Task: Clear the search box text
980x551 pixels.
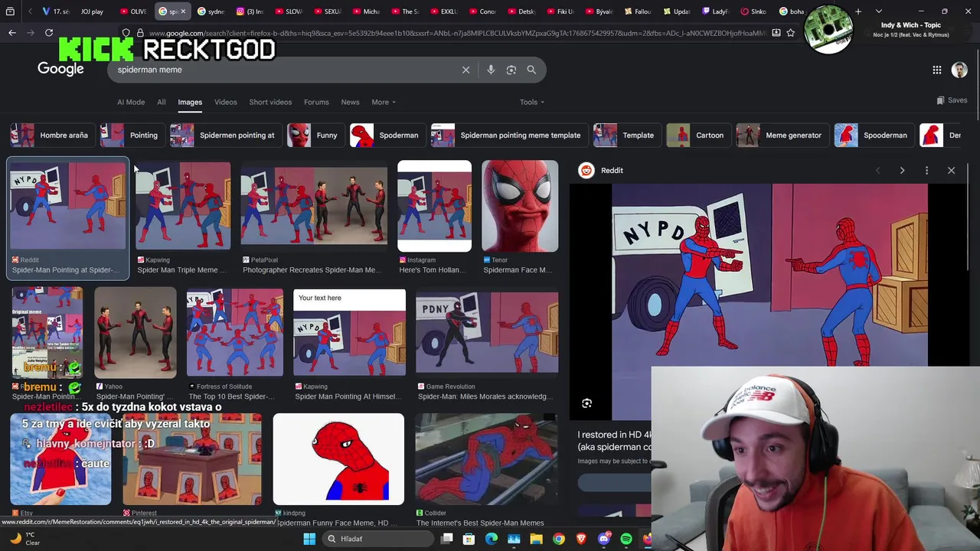Action: pos(465,70)
